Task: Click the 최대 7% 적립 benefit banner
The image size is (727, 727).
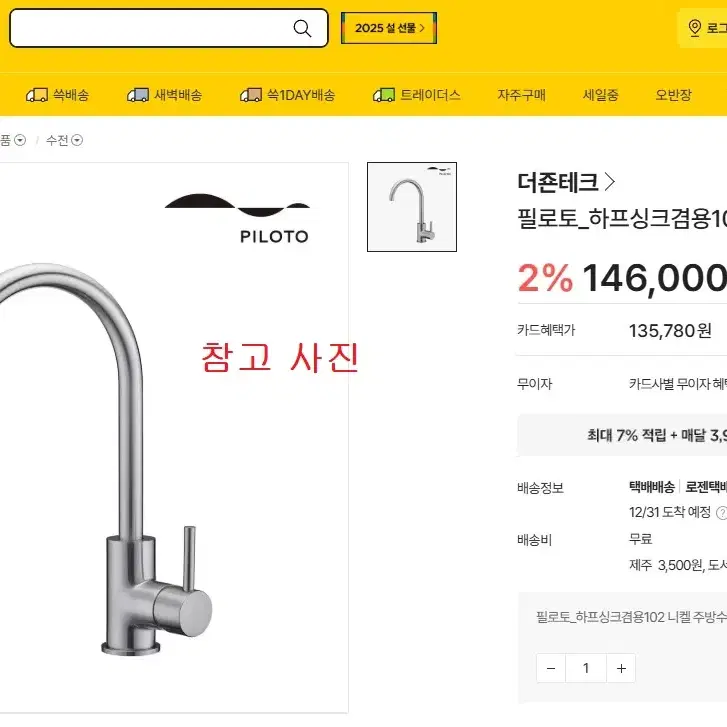Action: 622,435
